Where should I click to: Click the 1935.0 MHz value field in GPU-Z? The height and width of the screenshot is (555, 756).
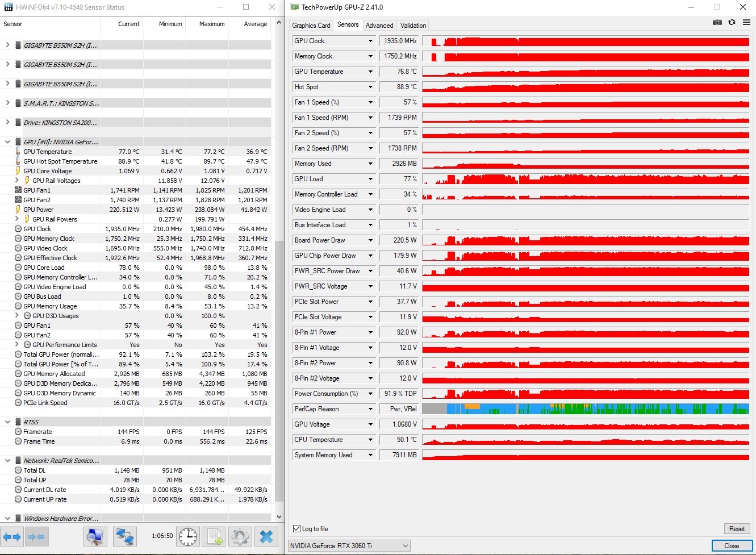(x=399, y=41)
